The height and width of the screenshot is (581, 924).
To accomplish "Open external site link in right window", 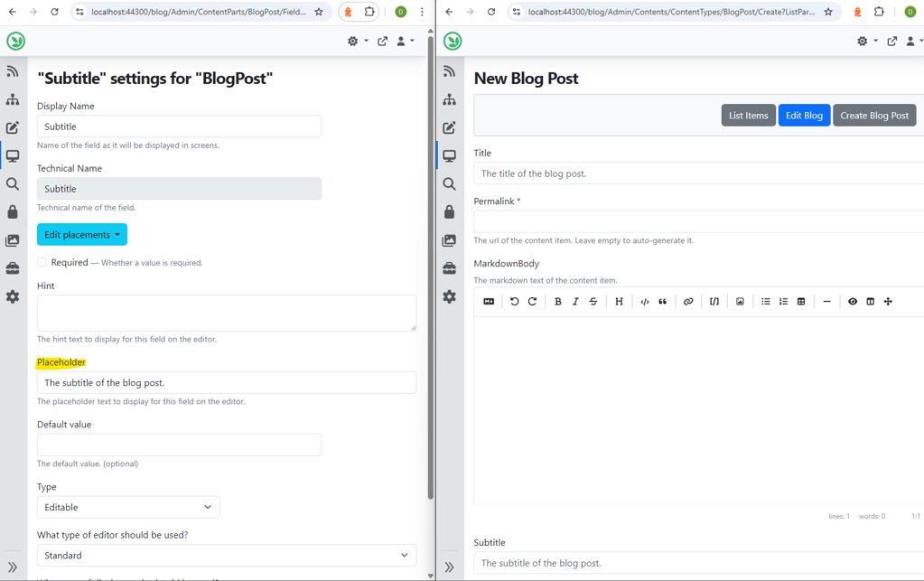I will coord(892,42).
